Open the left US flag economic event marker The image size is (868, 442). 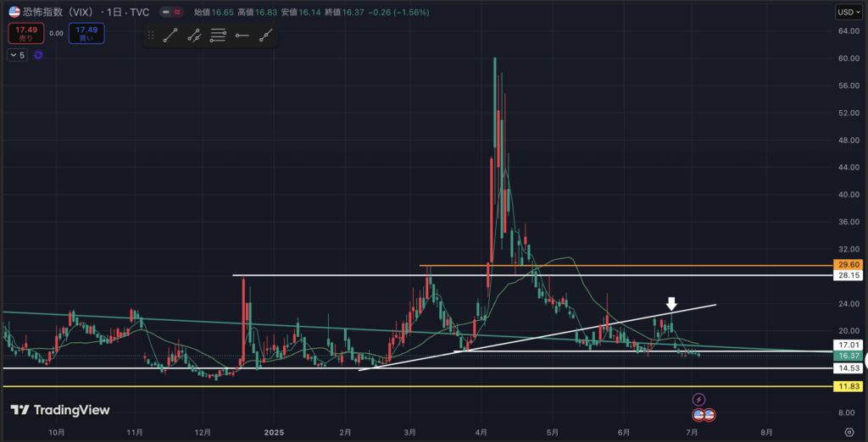(x=698, y=414)
